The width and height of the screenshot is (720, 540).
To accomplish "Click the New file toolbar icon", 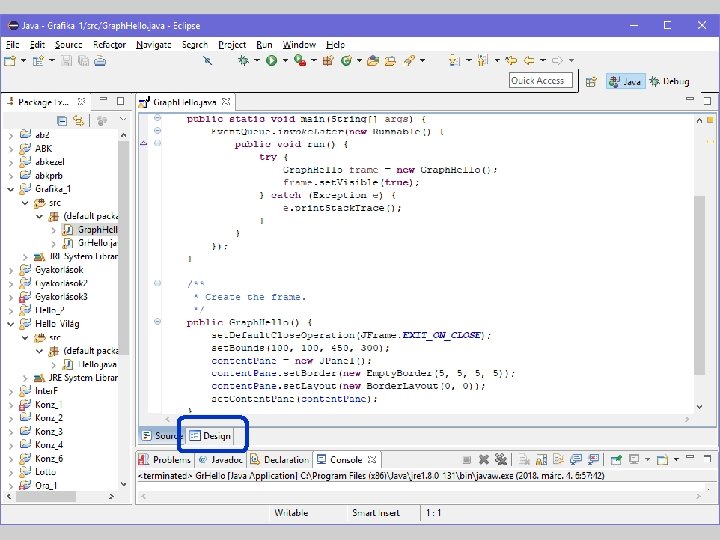I will pos(10,60).
